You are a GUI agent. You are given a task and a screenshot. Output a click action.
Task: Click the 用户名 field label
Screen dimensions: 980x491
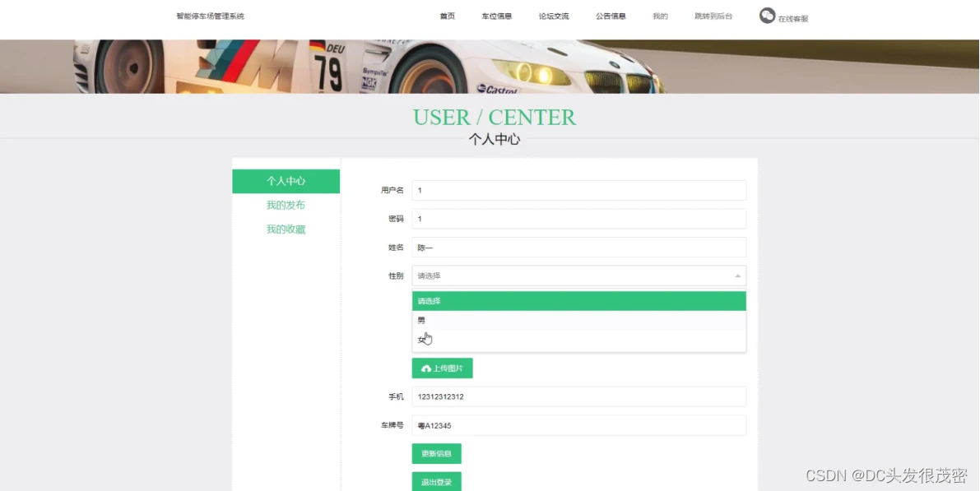pyautogui.click(x=392, y=191)
